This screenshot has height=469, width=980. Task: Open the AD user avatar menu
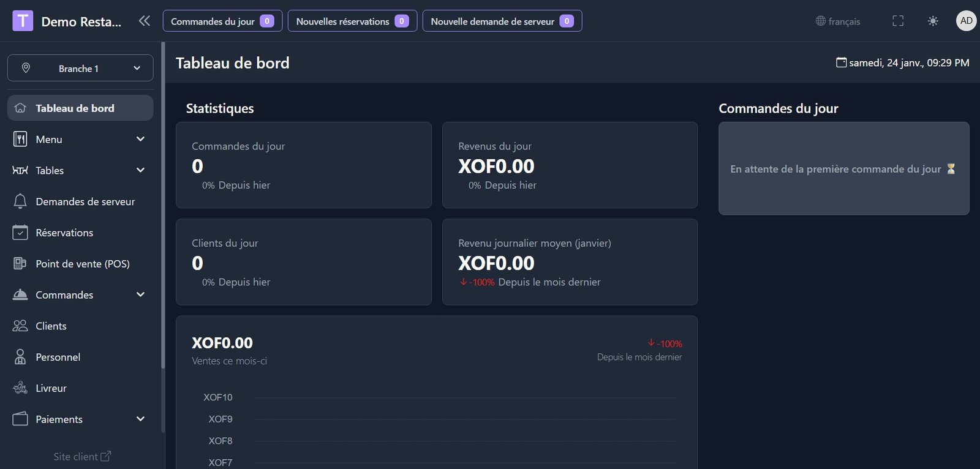click(x=966, y=21)
